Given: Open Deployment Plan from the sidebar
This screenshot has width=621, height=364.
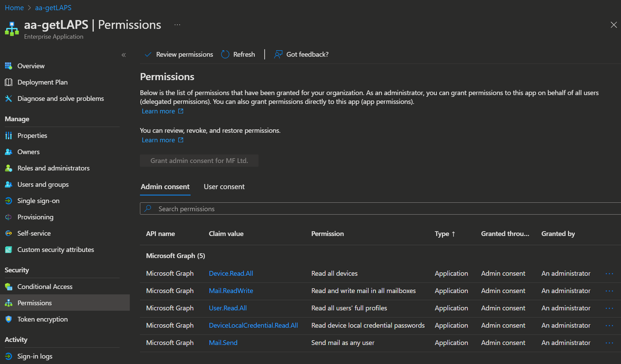Looking at the screenshot, I should pos(42,82).
